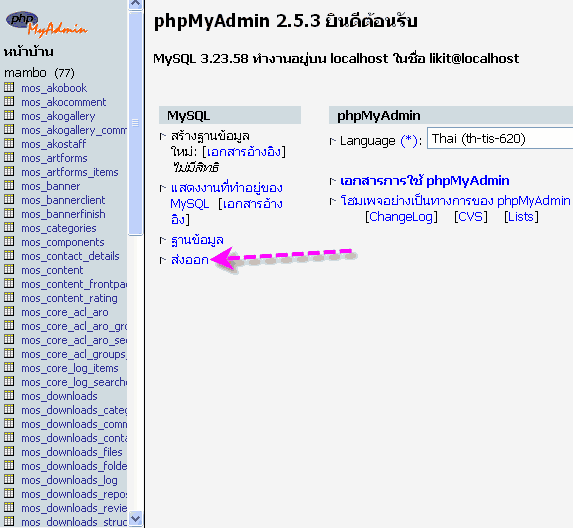The width and height of the screenshot is (573, 528).
Task: Click table icon next to mos_banner
Action: point(9,185)
